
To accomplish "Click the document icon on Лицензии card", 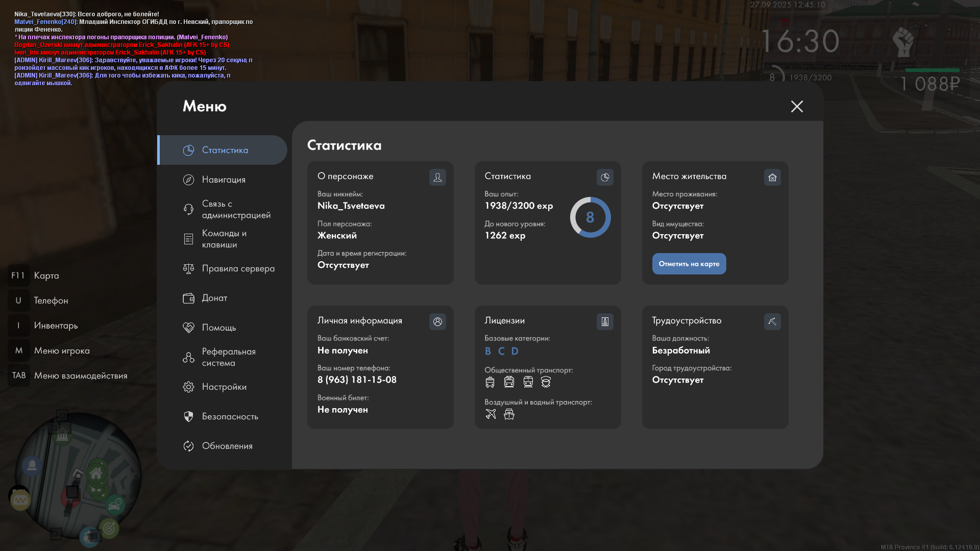I will pyautogui.click(x=605, y=321).
